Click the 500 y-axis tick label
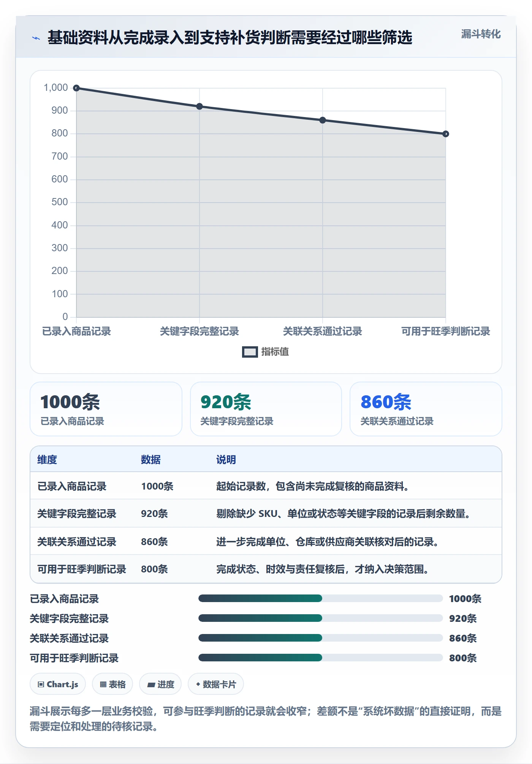This screenshot has width=532, height=764. coord(60,202)
